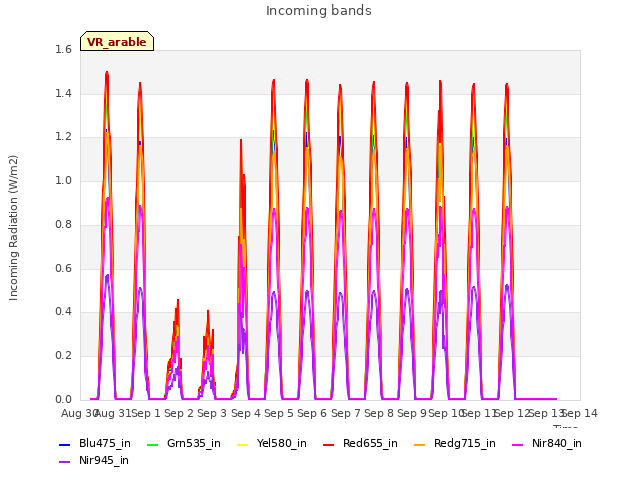Screen dimensions: 640x480
Task: Click the blue Blu475_in legend swatch
Action: [65, 444]
